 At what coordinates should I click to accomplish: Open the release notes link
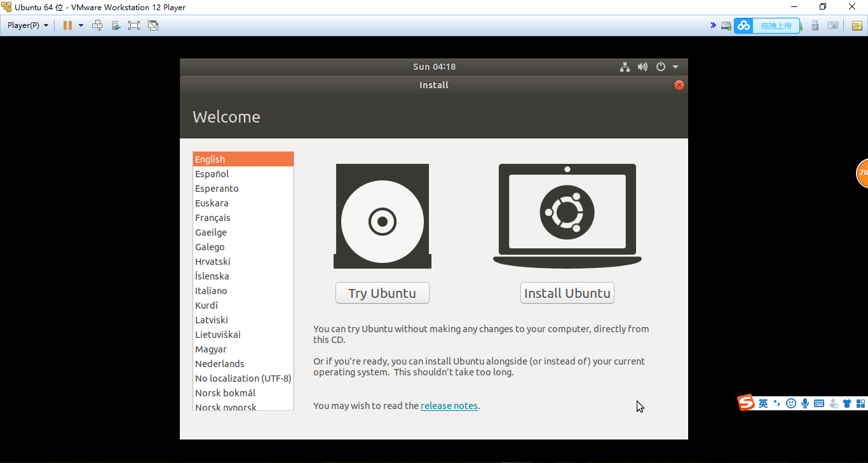pyautogui.click(x=449, y=406)
